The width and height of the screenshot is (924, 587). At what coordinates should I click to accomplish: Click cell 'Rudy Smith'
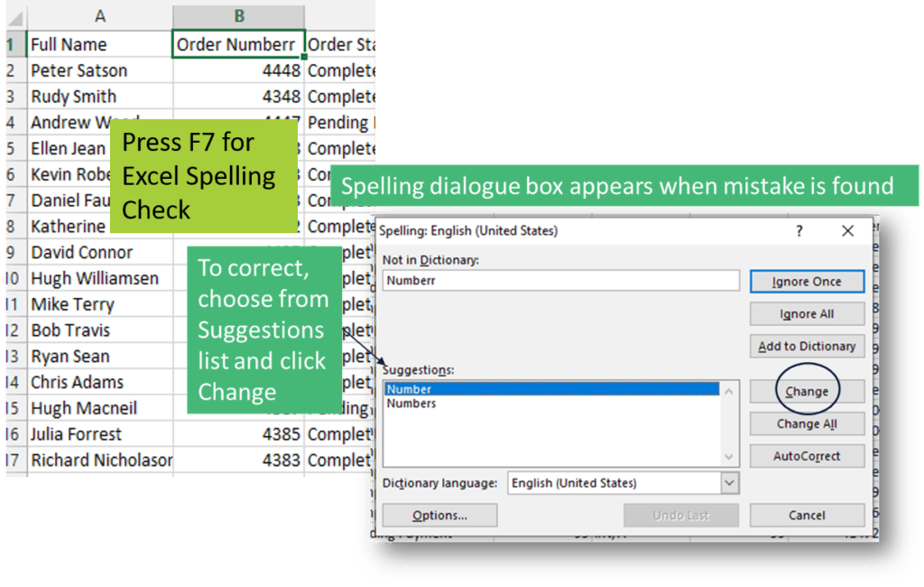pos(99,96)
